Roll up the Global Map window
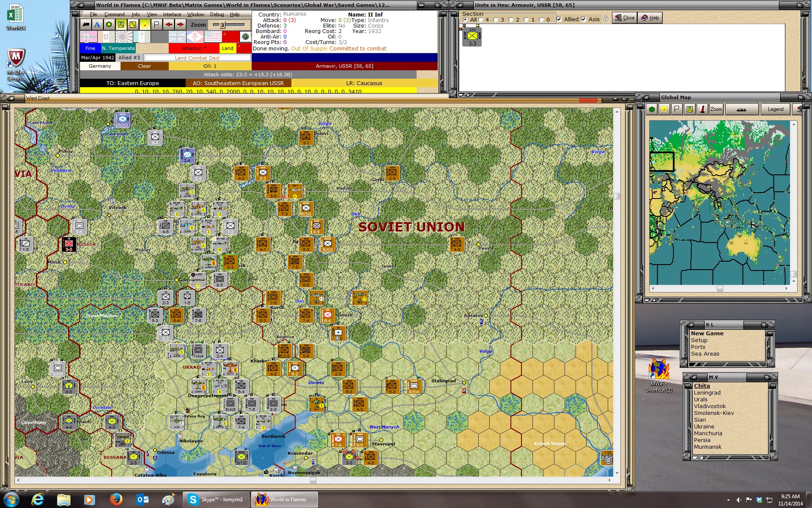Screen dimensions: 812x508 [x=646, y=97]
